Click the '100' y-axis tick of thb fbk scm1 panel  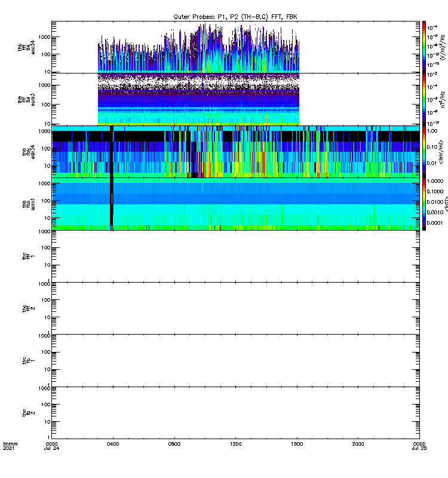46,201
